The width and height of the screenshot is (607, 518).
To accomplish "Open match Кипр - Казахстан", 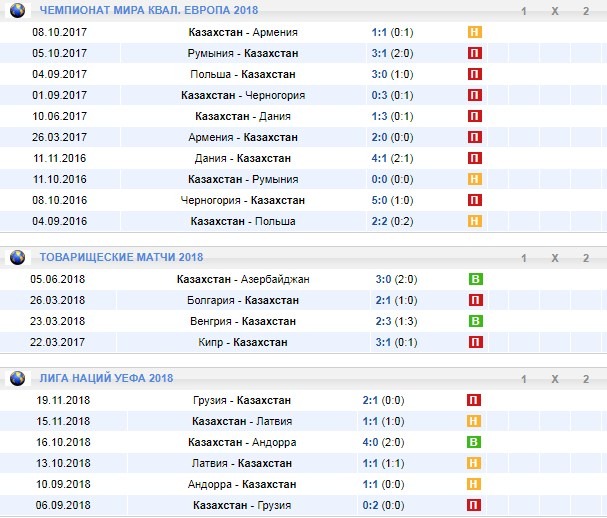I will pyautogui.click(x=243, y=342).
